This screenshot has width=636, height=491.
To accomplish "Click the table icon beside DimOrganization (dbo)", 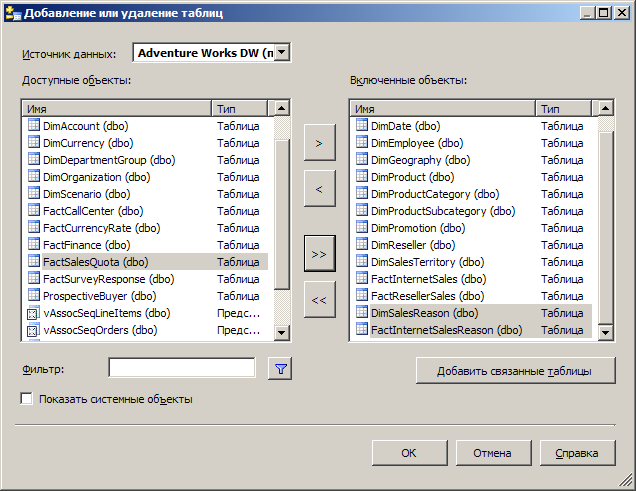I will click(x=34, y=176).
